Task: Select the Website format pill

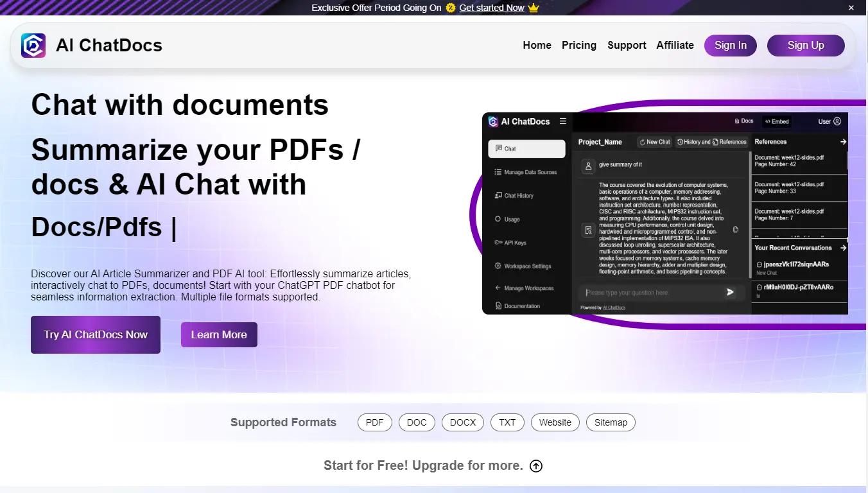Action: [555, 422]
